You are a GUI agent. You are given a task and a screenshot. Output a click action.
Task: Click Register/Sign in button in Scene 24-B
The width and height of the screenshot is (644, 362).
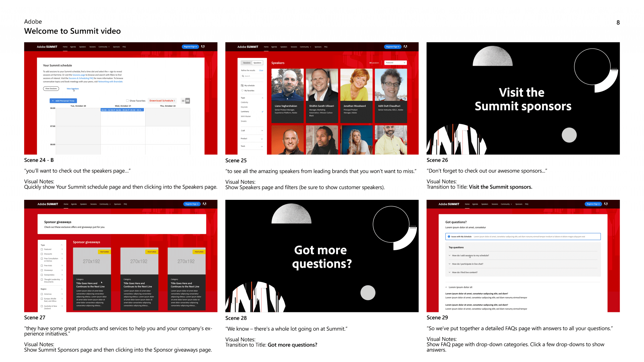pyautogui.click(x=190, y=47)
